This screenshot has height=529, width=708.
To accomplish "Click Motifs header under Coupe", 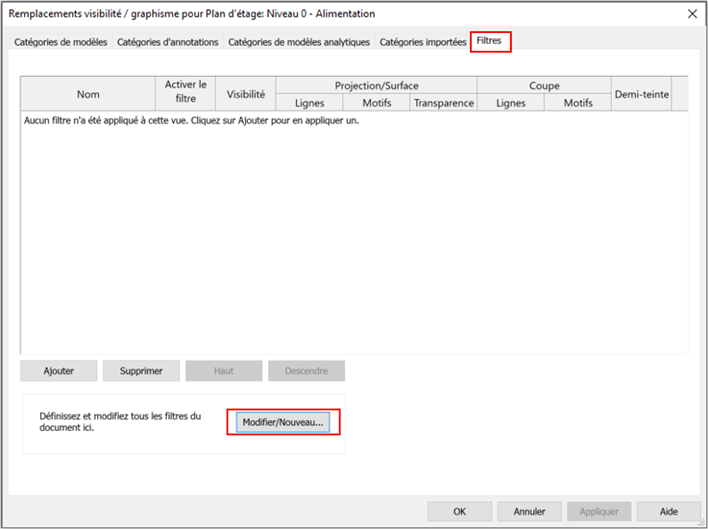I will pyautogui.click(x=578, y=103).
